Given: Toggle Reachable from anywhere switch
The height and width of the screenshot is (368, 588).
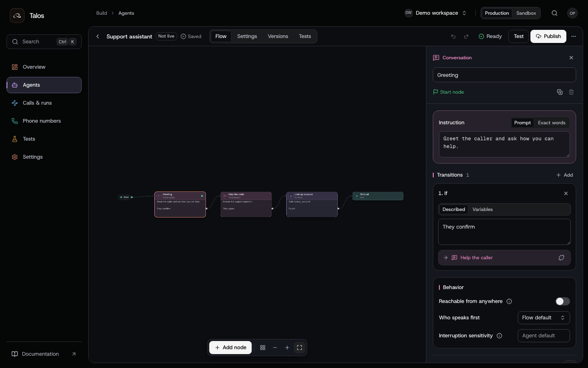Looking at the screenshot, I should click(563, 301).
